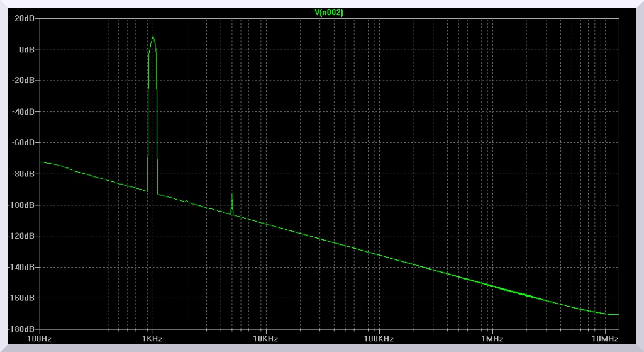Click the small harmonic spike near 5KHz

[232, 196]
